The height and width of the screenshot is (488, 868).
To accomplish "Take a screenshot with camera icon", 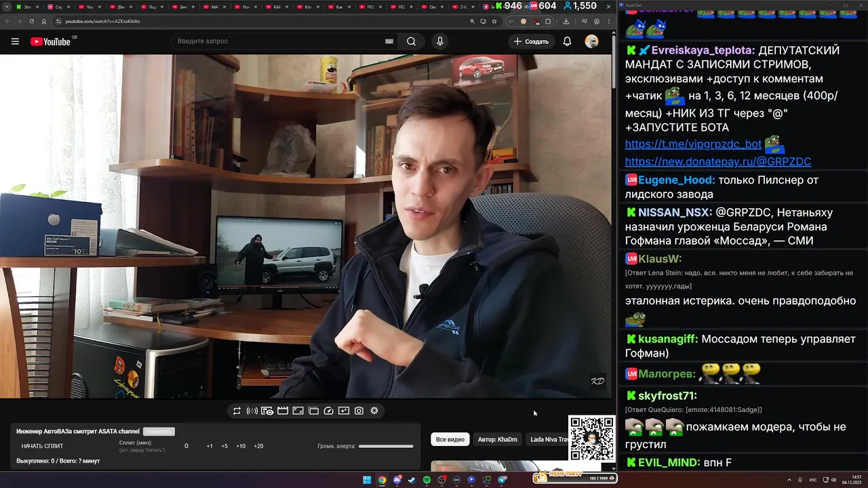I will [359, 411].
